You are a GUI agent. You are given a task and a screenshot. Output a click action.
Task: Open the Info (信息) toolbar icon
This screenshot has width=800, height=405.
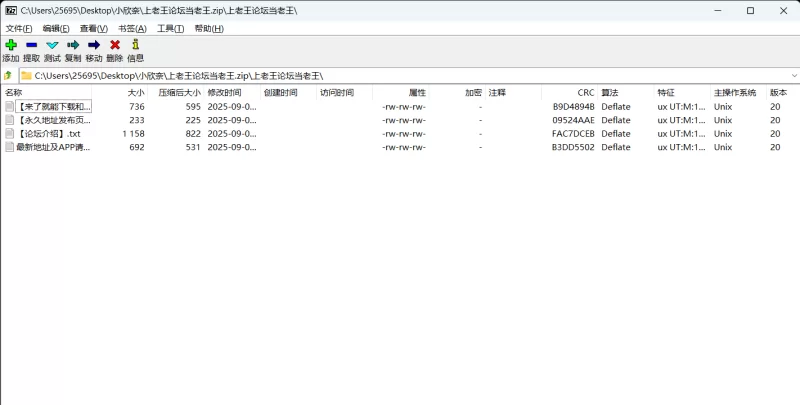(x=135, y=44)
